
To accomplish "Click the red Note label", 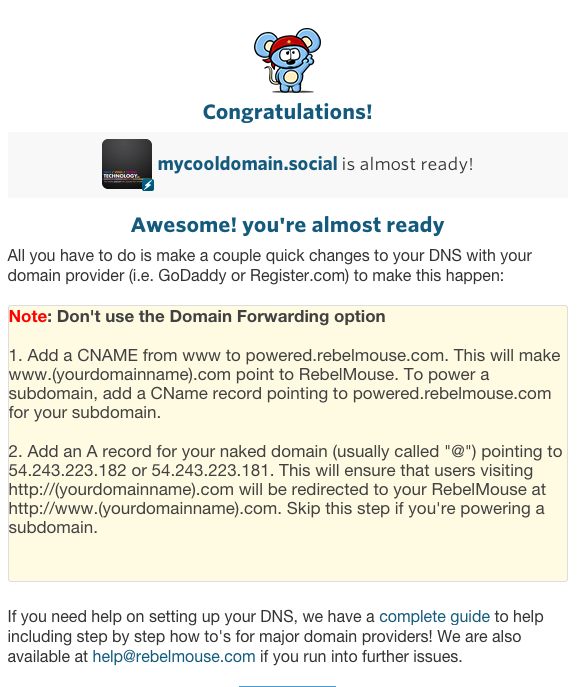I will tap(28, 316).
